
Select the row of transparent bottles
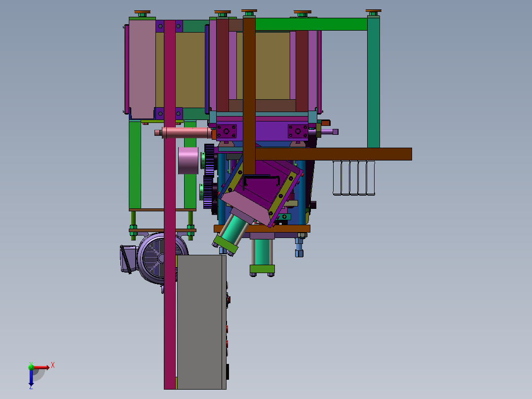click(x=354, y=178)
